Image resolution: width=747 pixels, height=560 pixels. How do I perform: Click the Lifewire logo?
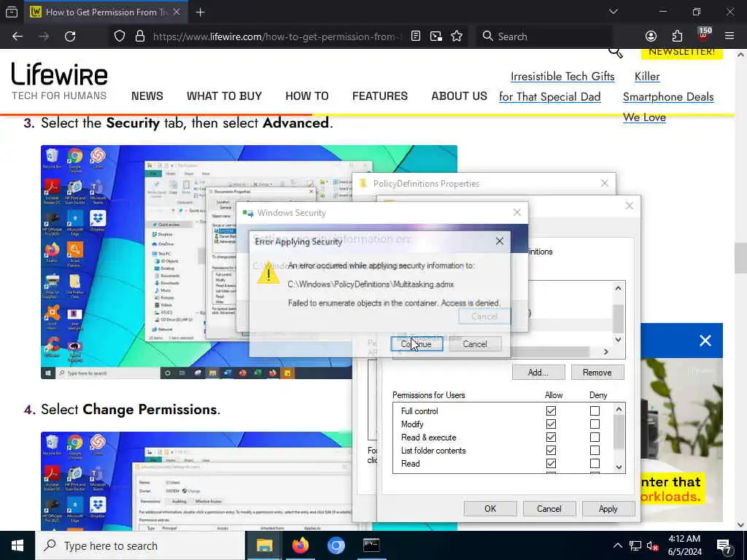[60, 80]
